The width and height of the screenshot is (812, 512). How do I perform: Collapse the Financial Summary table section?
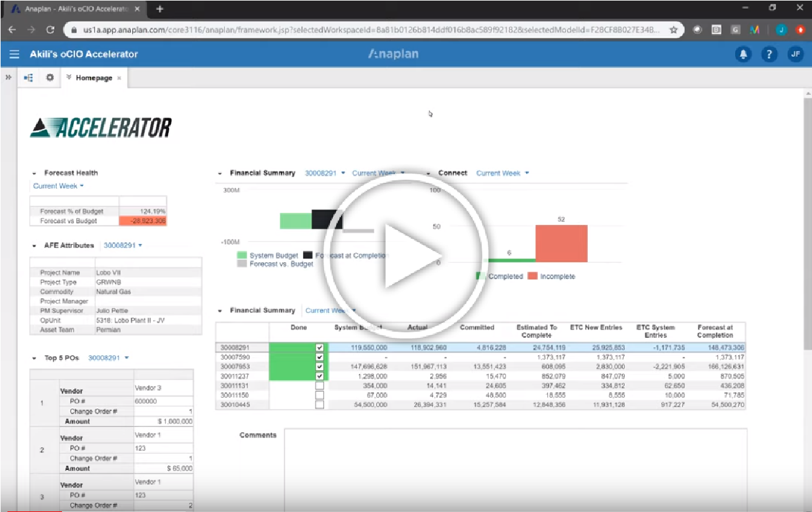coord(220,311)
